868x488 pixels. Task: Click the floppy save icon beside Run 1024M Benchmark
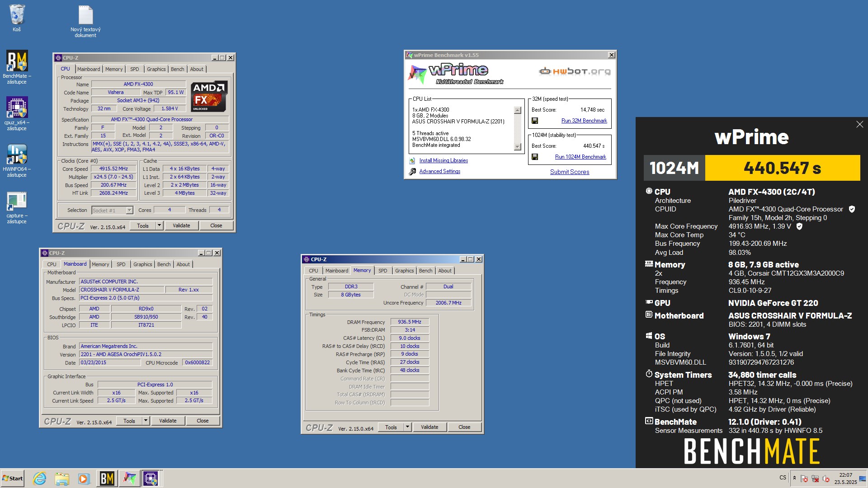click(535, 157)
